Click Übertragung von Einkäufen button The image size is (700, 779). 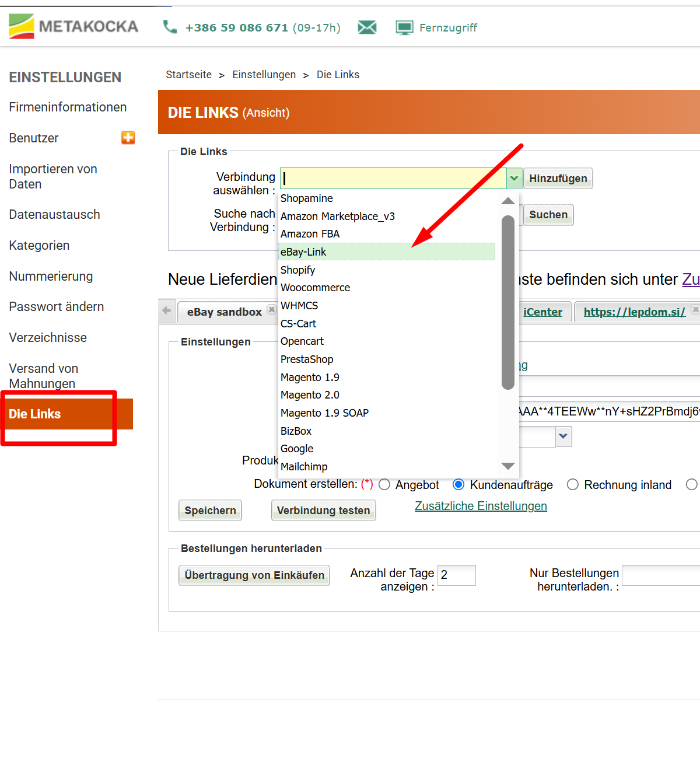[x=254, y=575]
